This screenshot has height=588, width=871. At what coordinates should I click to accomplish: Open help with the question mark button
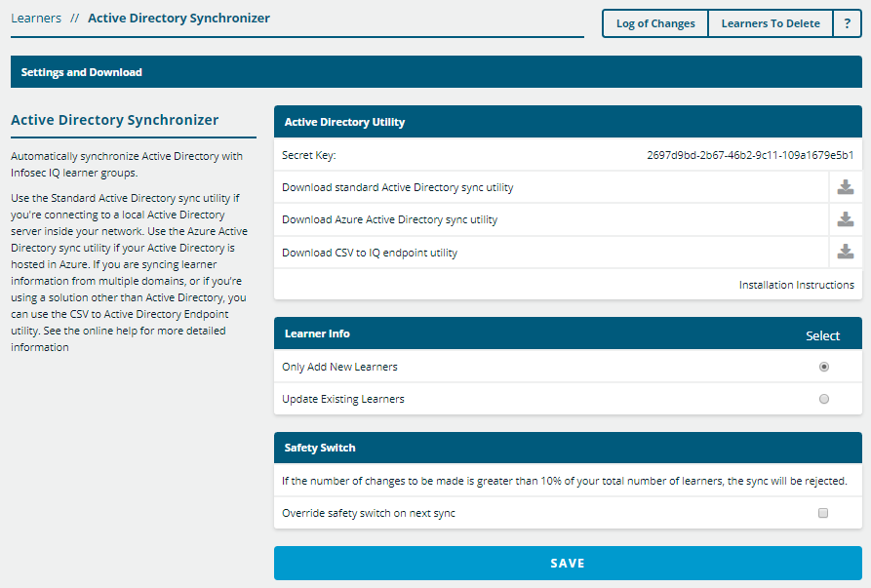847,23
